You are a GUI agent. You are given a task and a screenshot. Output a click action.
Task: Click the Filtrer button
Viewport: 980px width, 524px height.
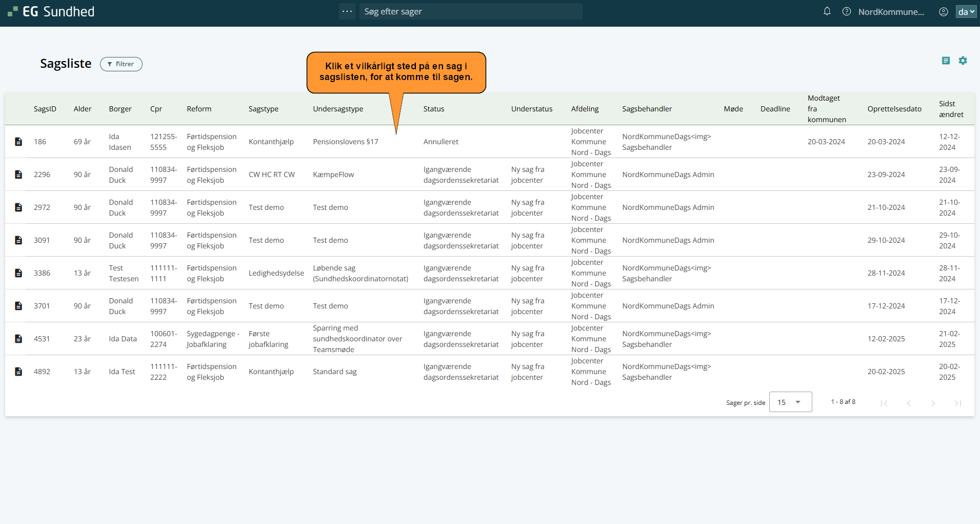point(121,64)
